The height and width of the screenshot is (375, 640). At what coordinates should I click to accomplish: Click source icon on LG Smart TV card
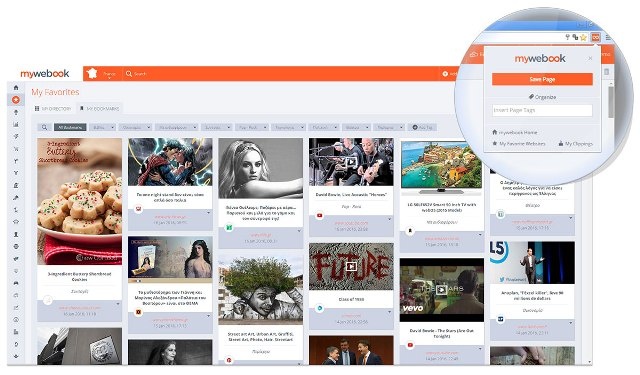410,231
